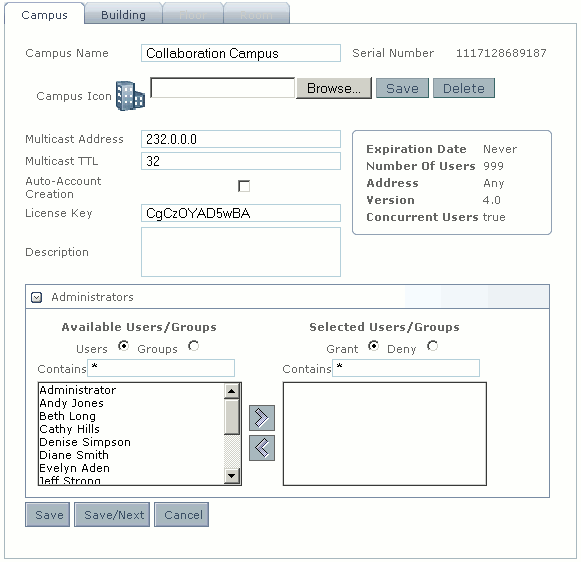Screen dimensions: 581x562
Task: Select Administrator in available users
Action: click(x=131, y=390)
